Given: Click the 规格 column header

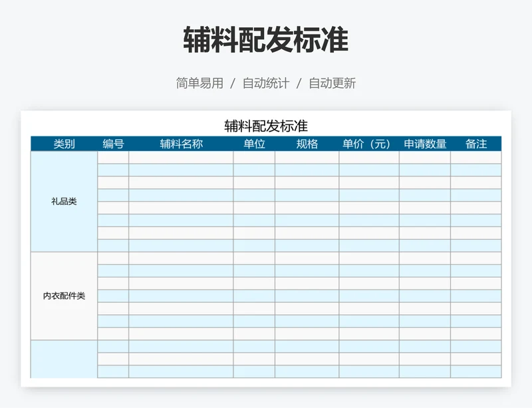Looking at the screenshot, I should [x=307, y=144].
